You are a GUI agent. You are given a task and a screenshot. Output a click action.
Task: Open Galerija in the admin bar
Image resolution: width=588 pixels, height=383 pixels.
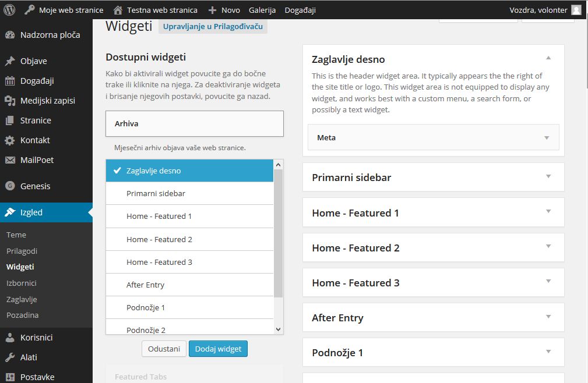(262, 10)
